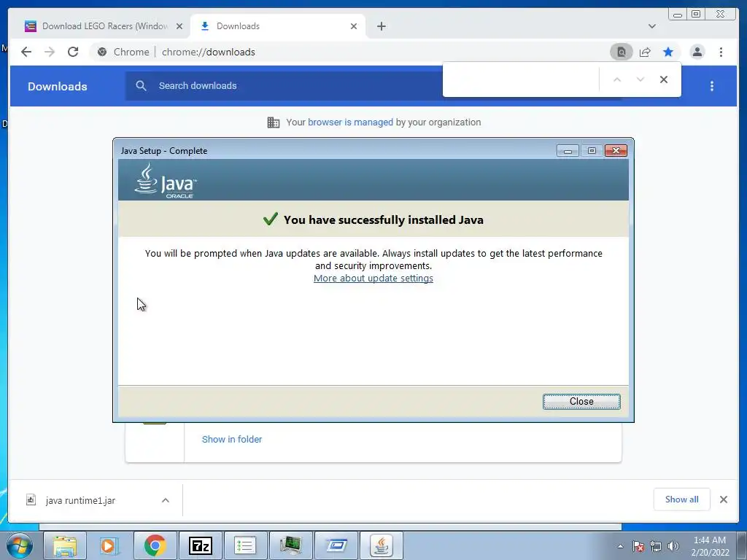Minimize the Java Setup window
The height and width of the screenshot is (560, 747).
click(x=568, y=151)
